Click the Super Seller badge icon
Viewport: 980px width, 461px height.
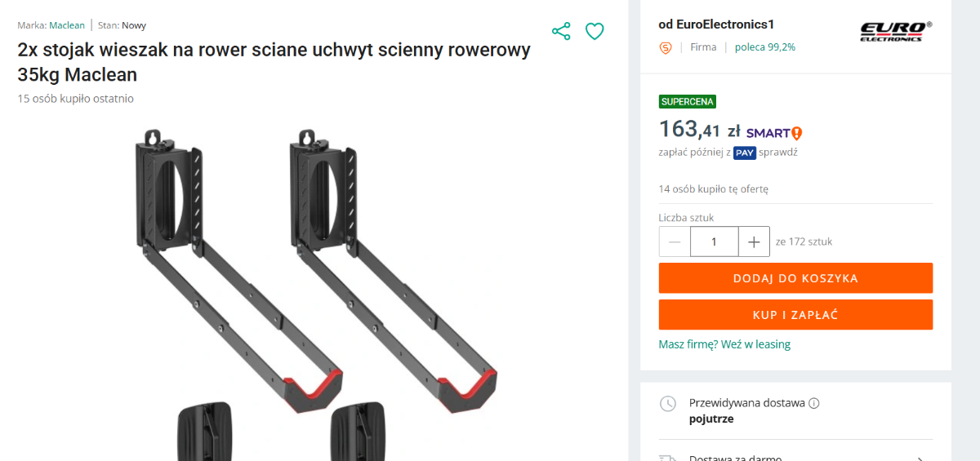666,47
